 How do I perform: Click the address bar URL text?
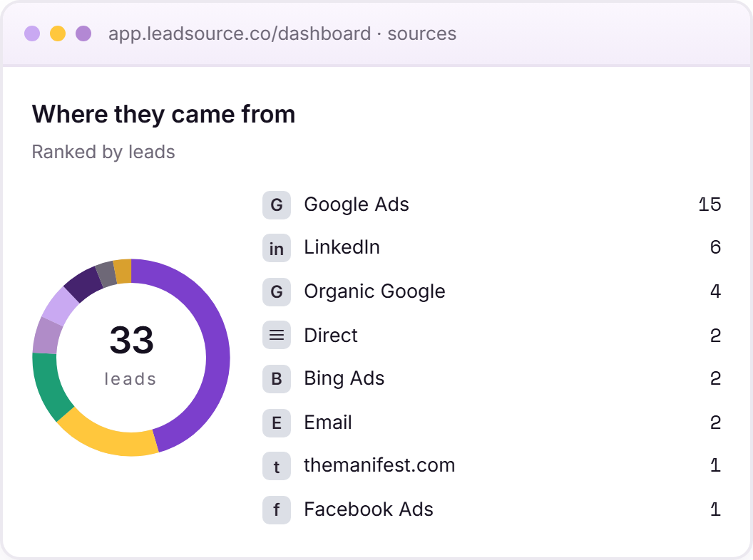point(282,33)
